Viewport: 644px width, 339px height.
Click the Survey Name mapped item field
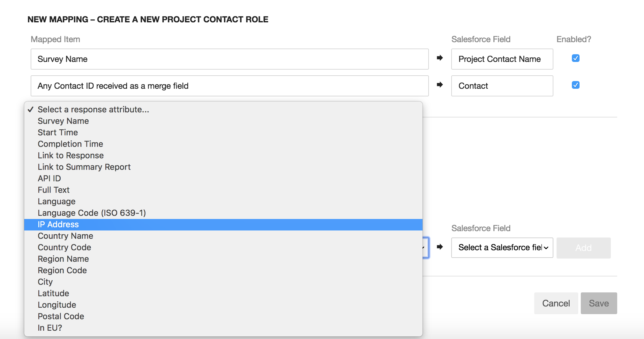tap(229, 59)
